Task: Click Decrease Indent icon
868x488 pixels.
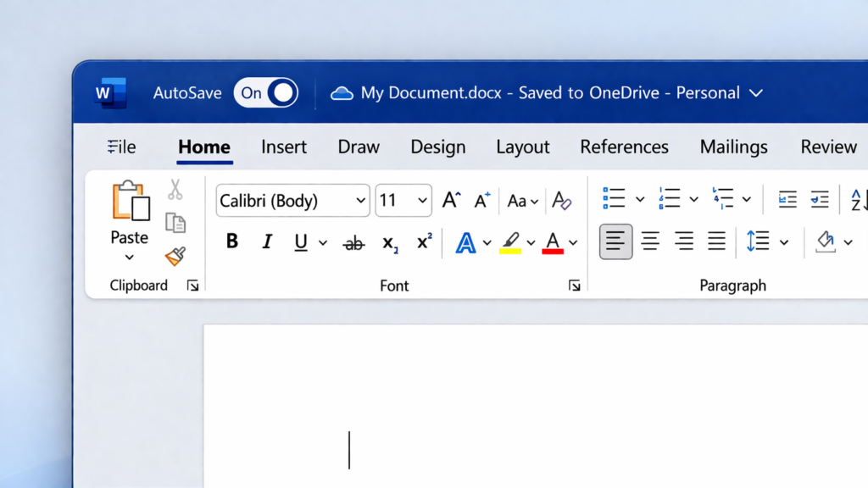Action: click(x=787, y=199)
